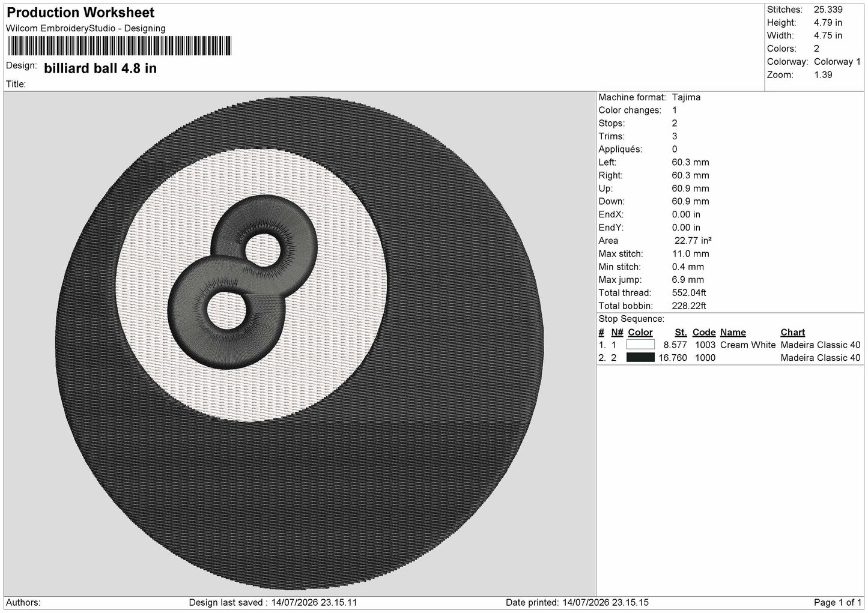This screenshot has width=868, height=613.
Task: Click the 'Code' column header
Action: [x=704, y=332]
